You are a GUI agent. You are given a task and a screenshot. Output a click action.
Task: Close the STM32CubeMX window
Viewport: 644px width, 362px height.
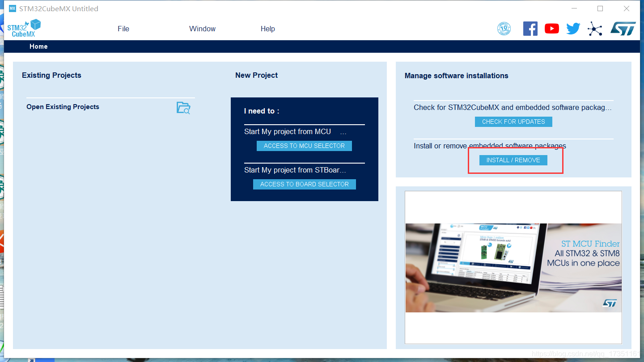627,8
